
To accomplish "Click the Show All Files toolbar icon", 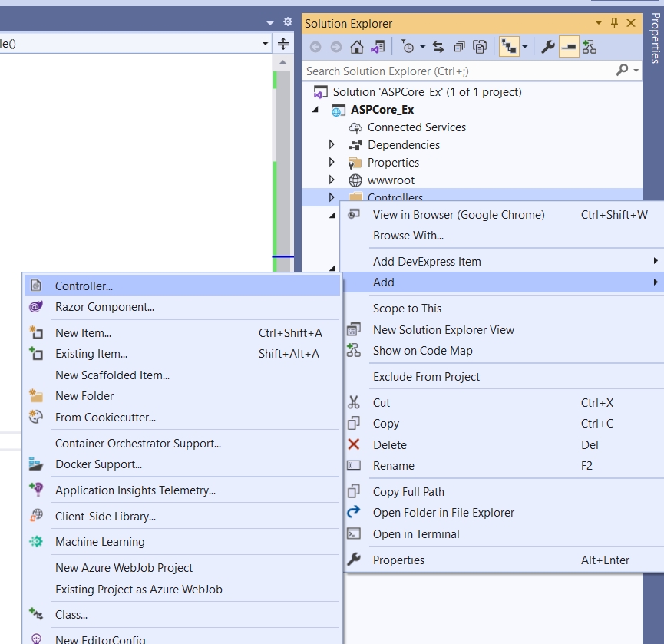I will tap(480, 47).
